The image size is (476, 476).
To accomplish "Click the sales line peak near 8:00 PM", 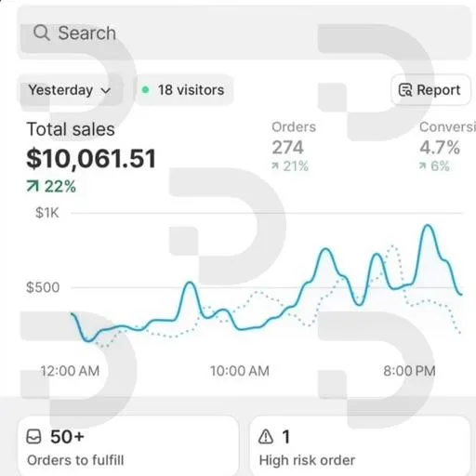I will [428, 226].
